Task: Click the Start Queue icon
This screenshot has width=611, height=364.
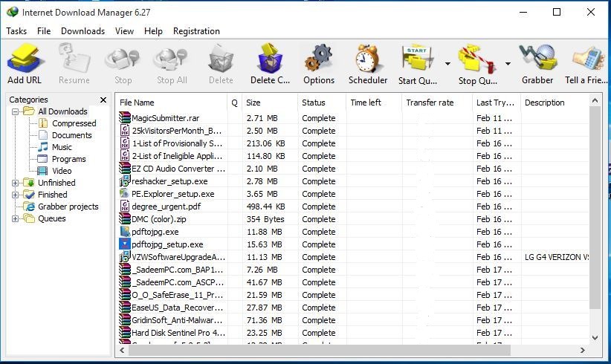Action: pos(417,59)
